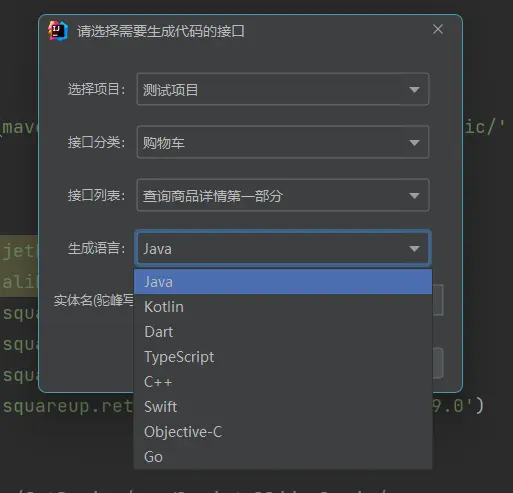
Task: Close the 请选择需要生成代码的接口 dialog
Action: point(438,29)
